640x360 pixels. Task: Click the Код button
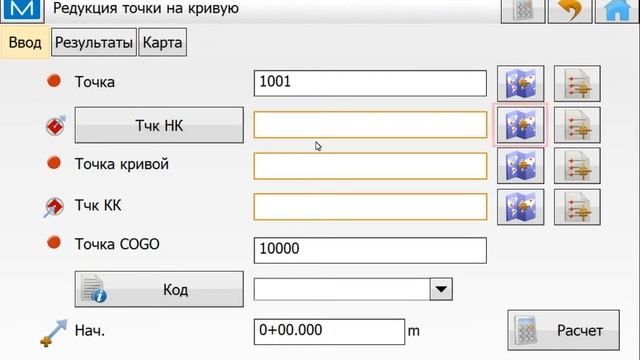coord(159,289)
